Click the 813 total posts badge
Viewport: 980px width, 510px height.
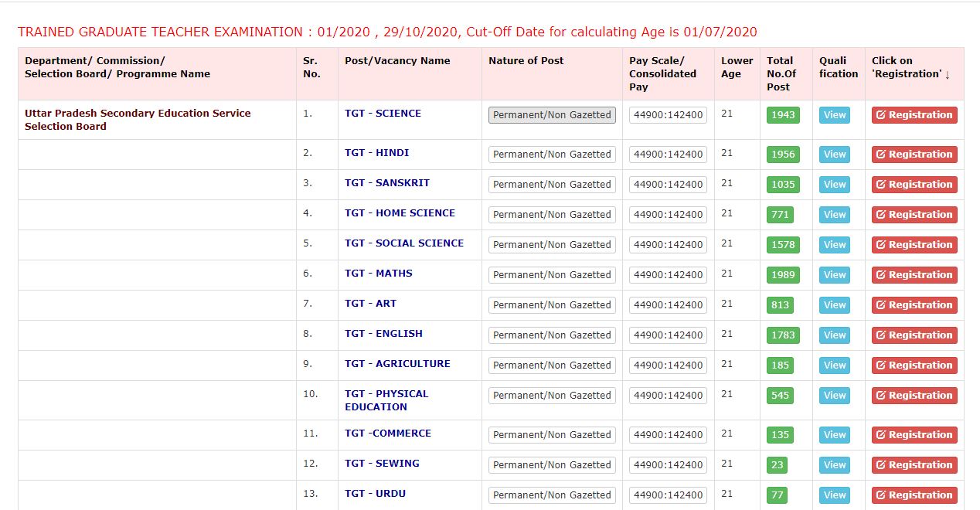(781, 305)
